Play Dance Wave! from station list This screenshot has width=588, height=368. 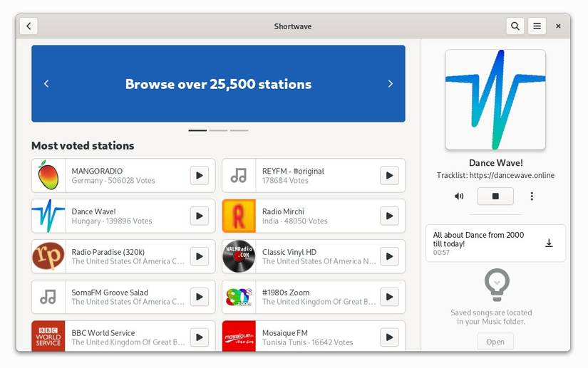pos(200,216)
